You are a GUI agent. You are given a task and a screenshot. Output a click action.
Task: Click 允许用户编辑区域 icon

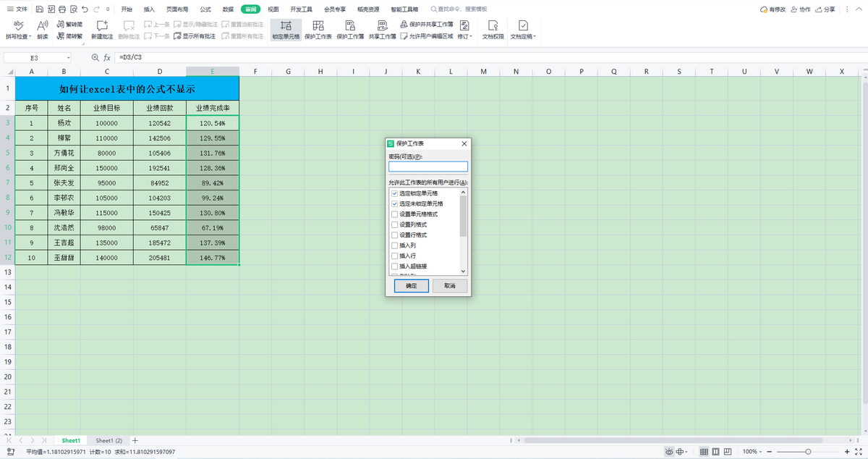coord(404,36)
